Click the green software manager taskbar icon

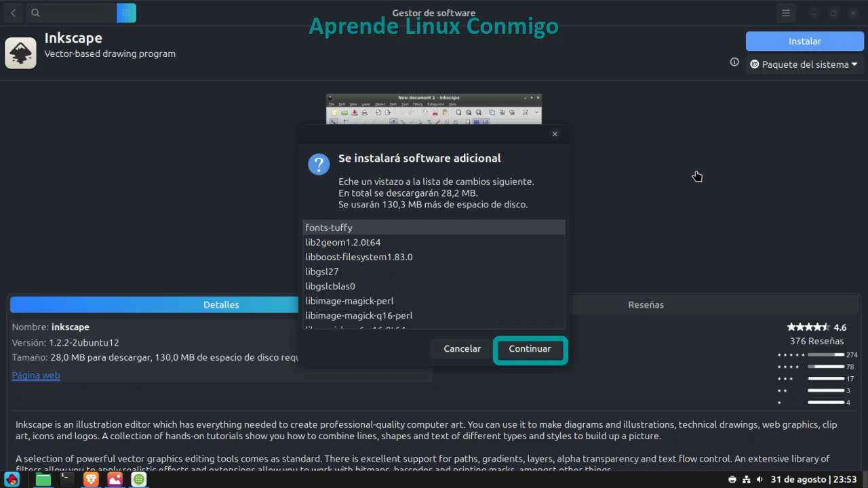(138, 479)
